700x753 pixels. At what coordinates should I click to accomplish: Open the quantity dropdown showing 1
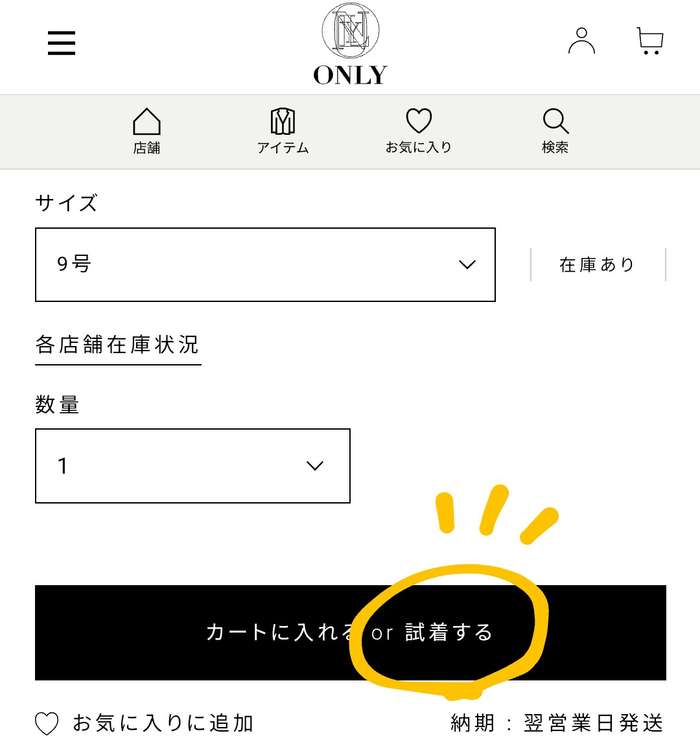pos(192,466)
